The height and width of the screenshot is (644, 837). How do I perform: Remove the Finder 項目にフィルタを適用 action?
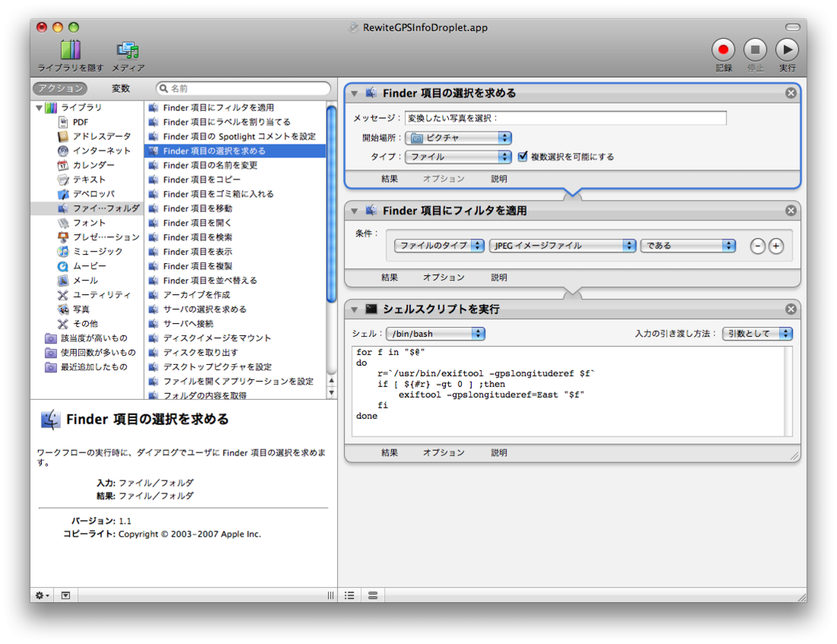point(791,211)
